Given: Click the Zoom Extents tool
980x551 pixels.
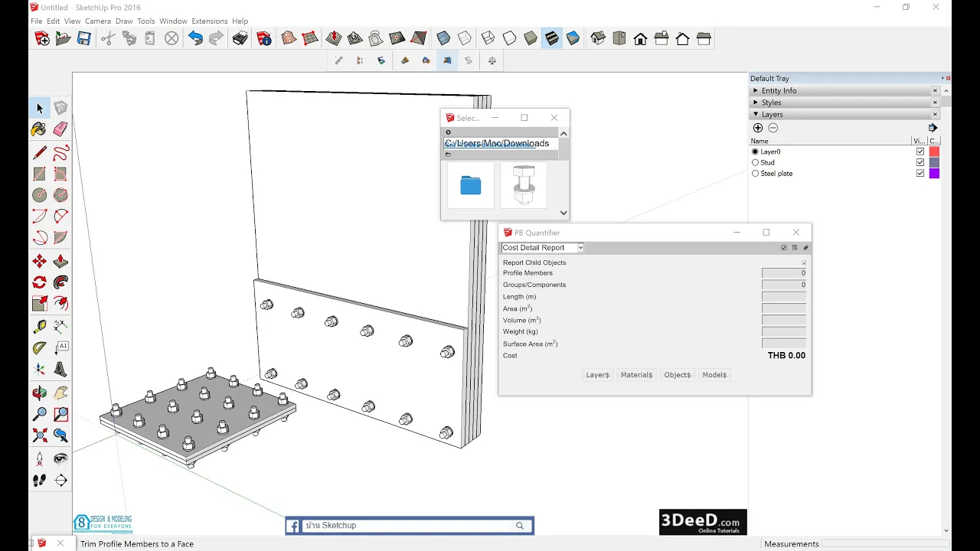Looking at the screenshot, I should tap(40, 436).
